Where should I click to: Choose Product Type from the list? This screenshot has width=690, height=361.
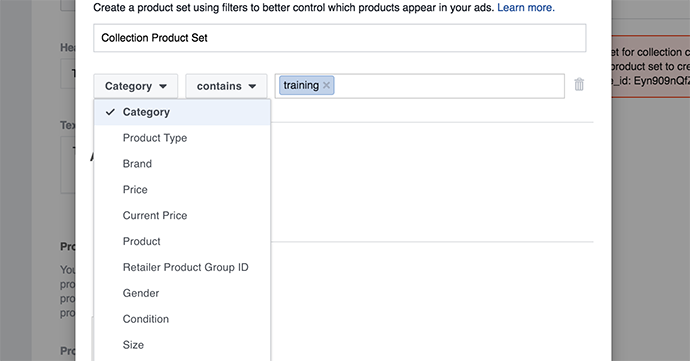click(182, 138)
